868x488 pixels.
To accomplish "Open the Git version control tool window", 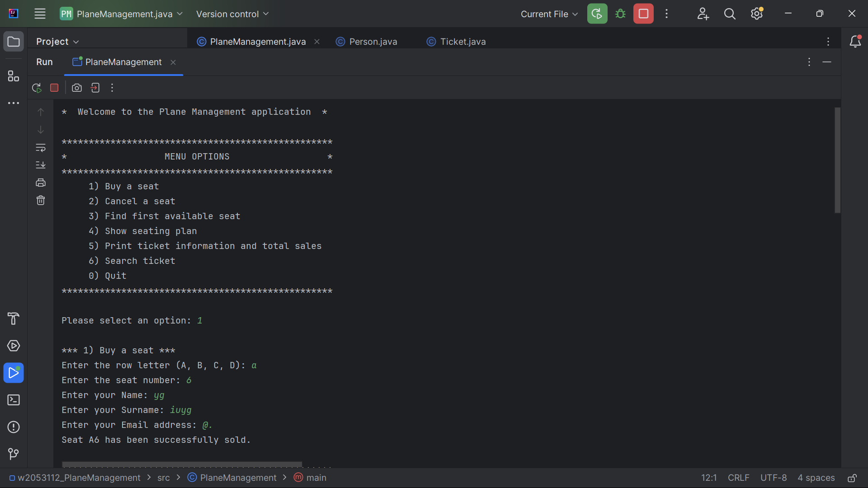I will (14, 454).
